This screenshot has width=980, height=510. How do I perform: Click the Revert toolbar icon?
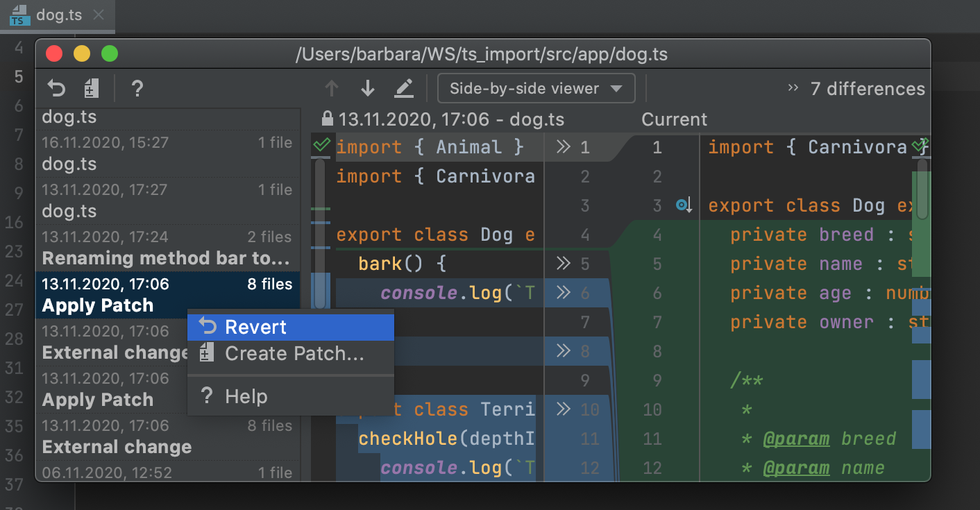click(x=56, y=89)
